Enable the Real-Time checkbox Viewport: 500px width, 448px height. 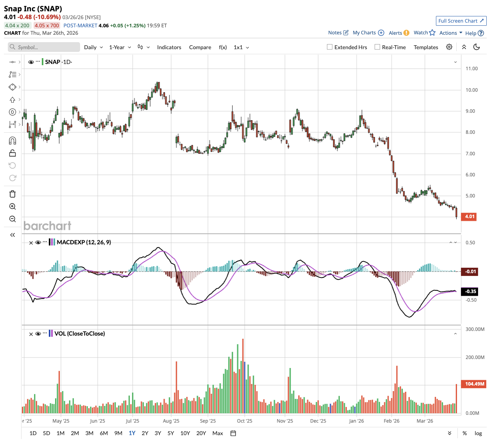(377, 47)
